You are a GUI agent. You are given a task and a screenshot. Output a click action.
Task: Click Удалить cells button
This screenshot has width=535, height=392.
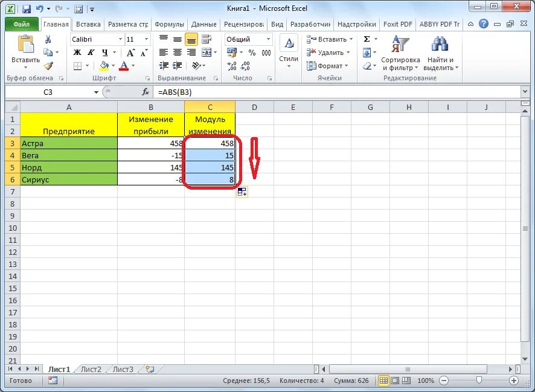(328, 53)
